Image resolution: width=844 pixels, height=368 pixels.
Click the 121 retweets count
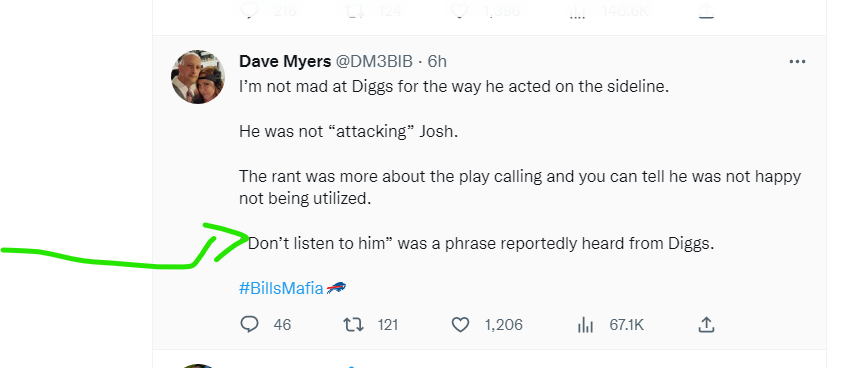pyautogui.click(x=388, y=325)
